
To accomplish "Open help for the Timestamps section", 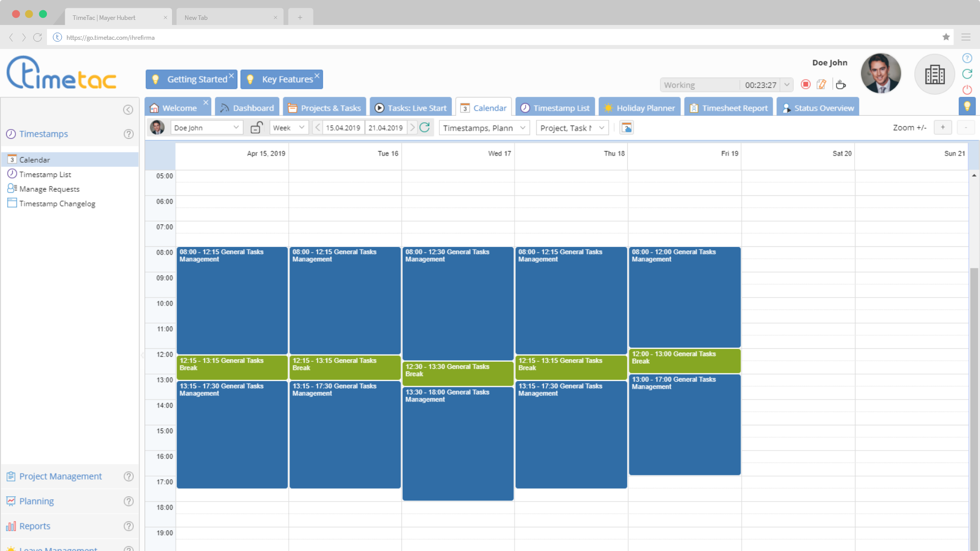I will pyautogui.click(x=129, y=134).
